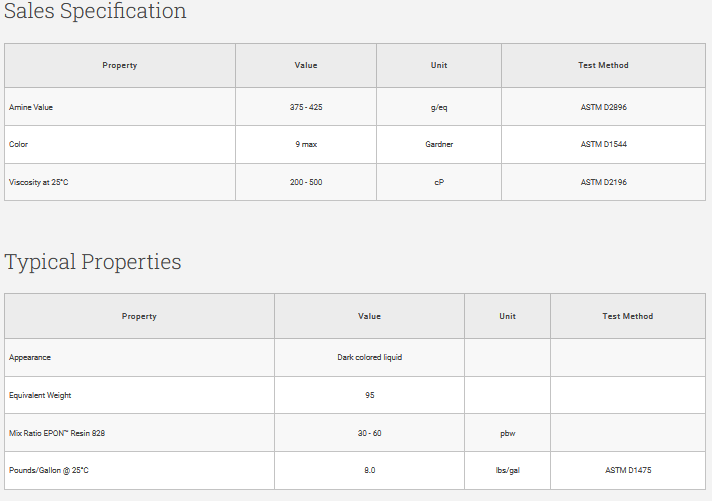Viewport: 712px width, 501px height.
Task: Click the Sales Specification heading
Action: 95,12
